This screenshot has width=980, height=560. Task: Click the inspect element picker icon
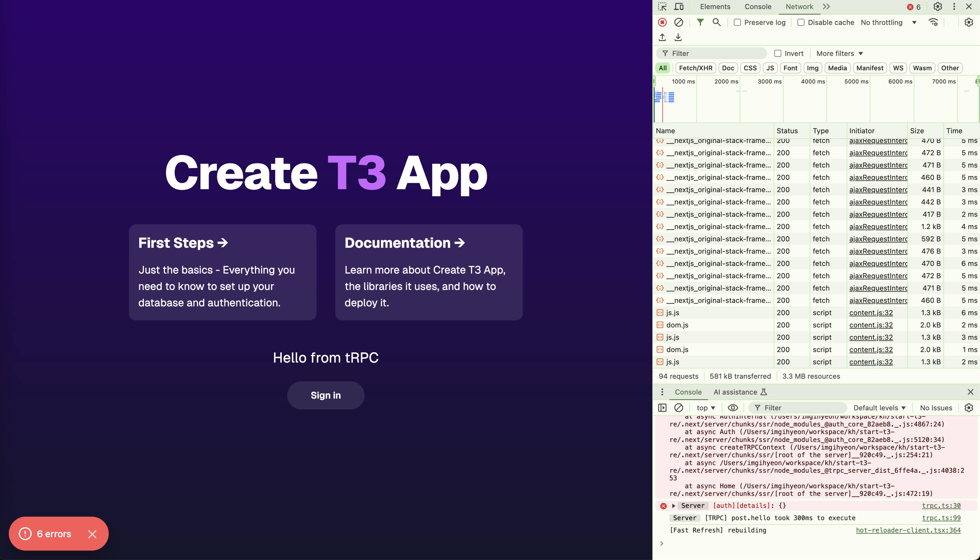click(662, 6)
